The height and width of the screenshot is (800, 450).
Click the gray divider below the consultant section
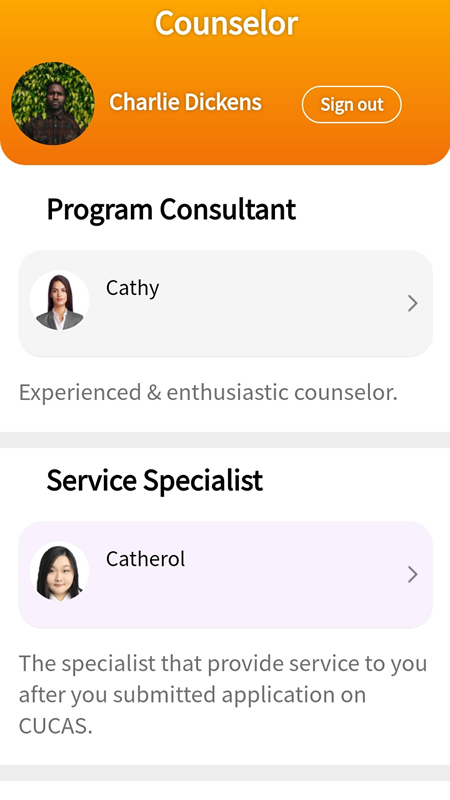(x=225, y=440)
